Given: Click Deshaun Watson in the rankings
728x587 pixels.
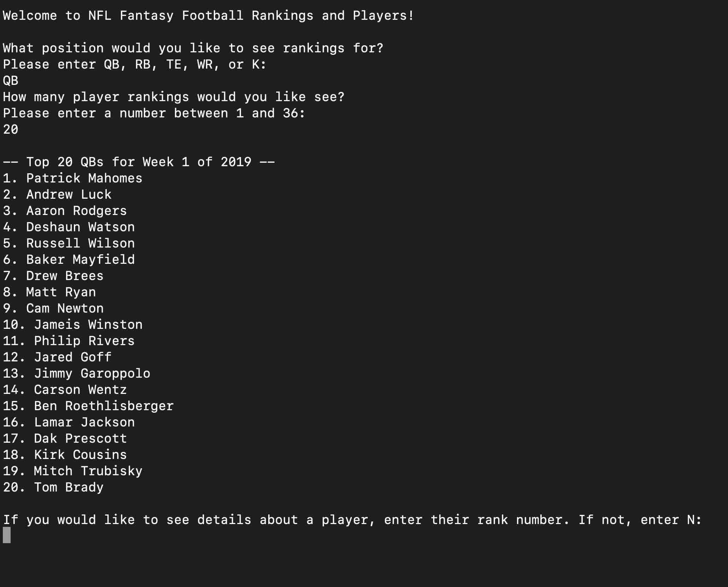Looking at the screenshot, I should (69, 227).
